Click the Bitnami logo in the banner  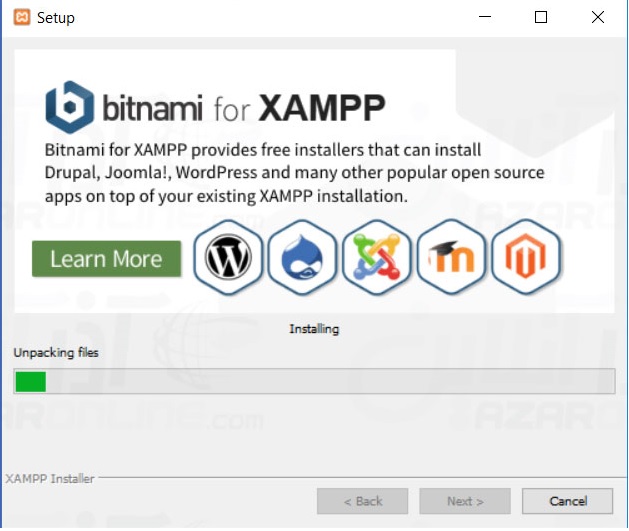[x=70, y=107]
